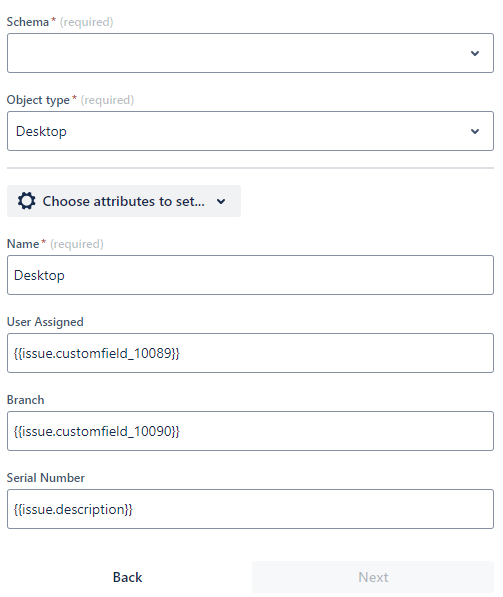Click the Object type label text
Viewport: 503px width, 597px height.
[38, 100]
